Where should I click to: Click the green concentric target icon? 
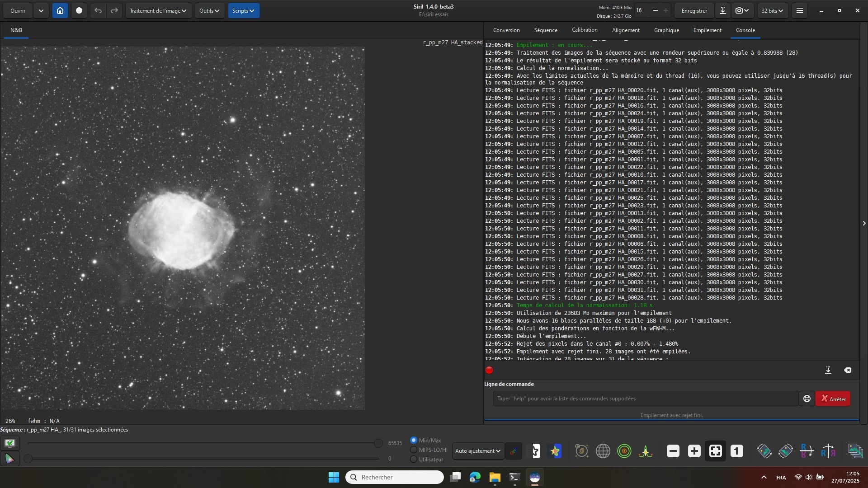click(624, 451)
